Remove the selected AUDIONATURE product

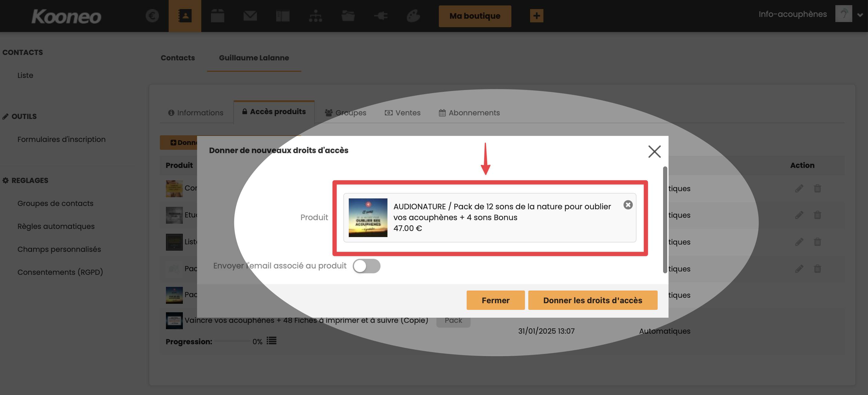coord(628,205)
